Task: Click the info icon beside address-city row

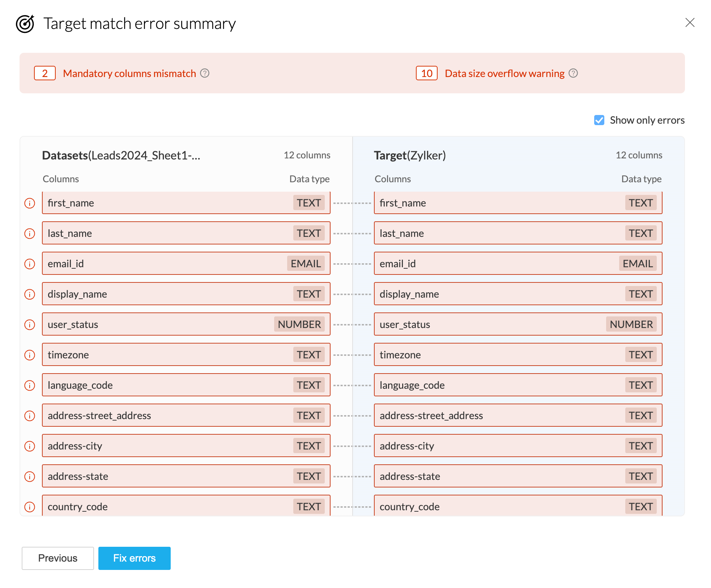Action: pos(30,446)
